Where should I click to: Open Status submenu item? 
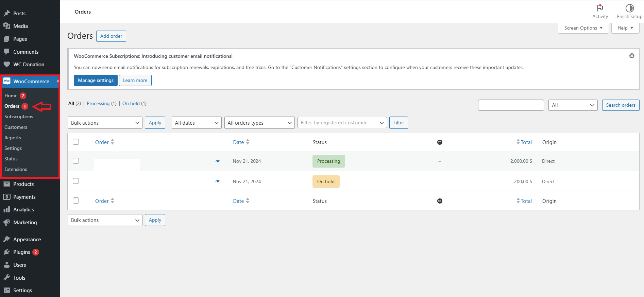[x=11, y=159]
